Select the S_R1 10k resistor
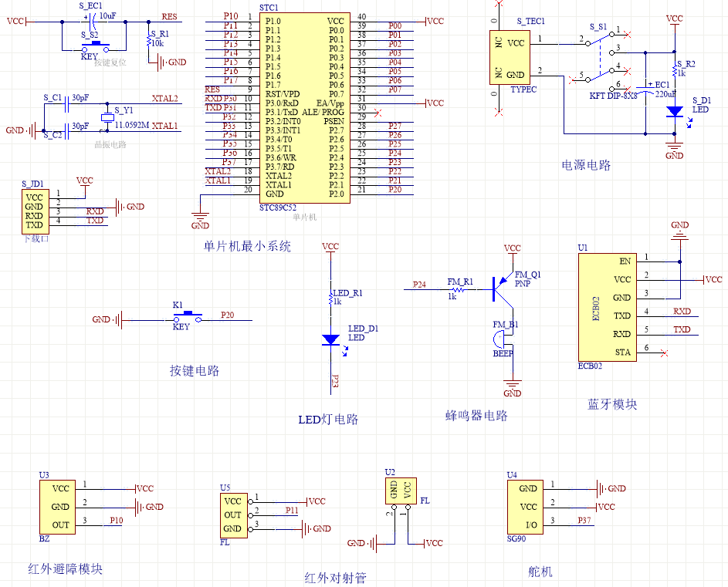Screen dimensions: 728x587 [148, 42]
